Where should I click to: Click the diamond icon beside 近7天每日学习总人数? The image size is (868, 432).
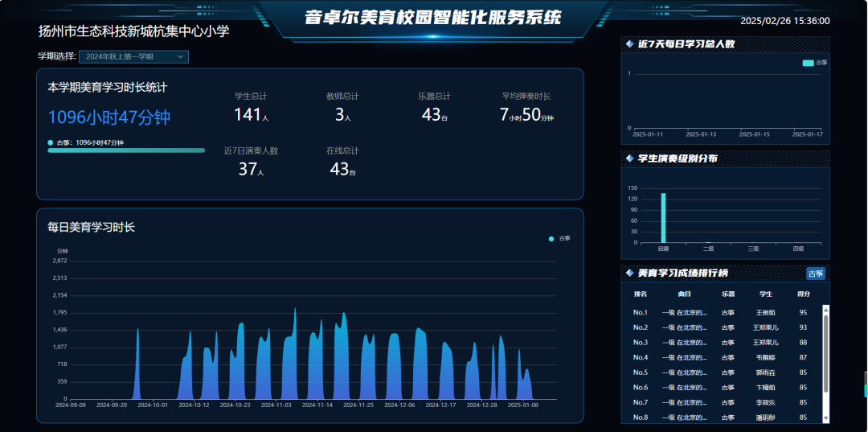point(629,44)
